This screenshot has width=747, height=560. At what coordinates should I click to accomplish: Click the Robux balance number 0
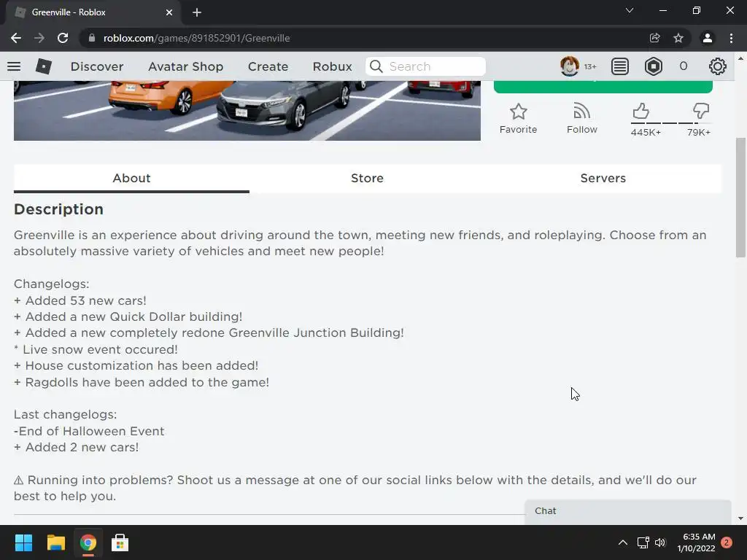pyautogui.click(x=683, y=66)
